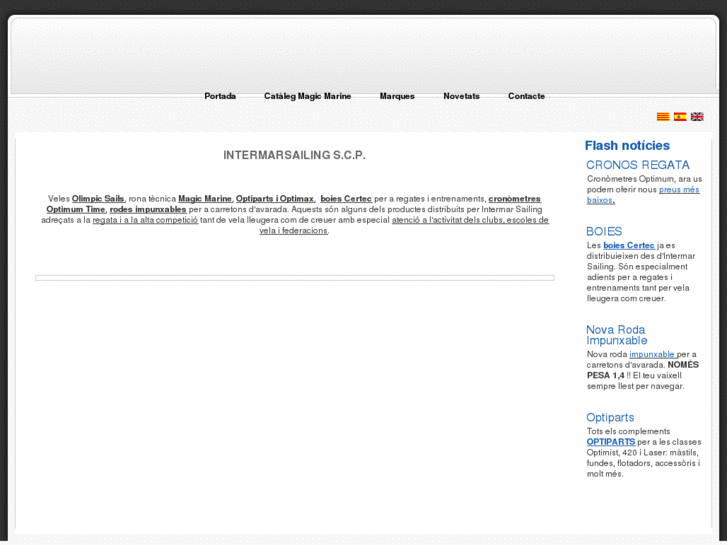Open the Contacte menu item

click(526, 96)
